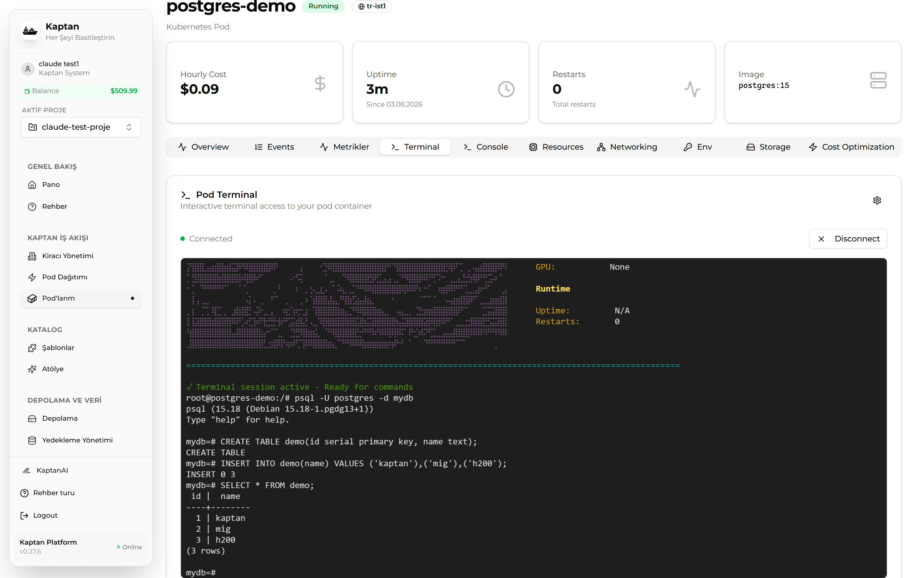
Task: Open the Metrikler tab
Action: click(344, 147)
